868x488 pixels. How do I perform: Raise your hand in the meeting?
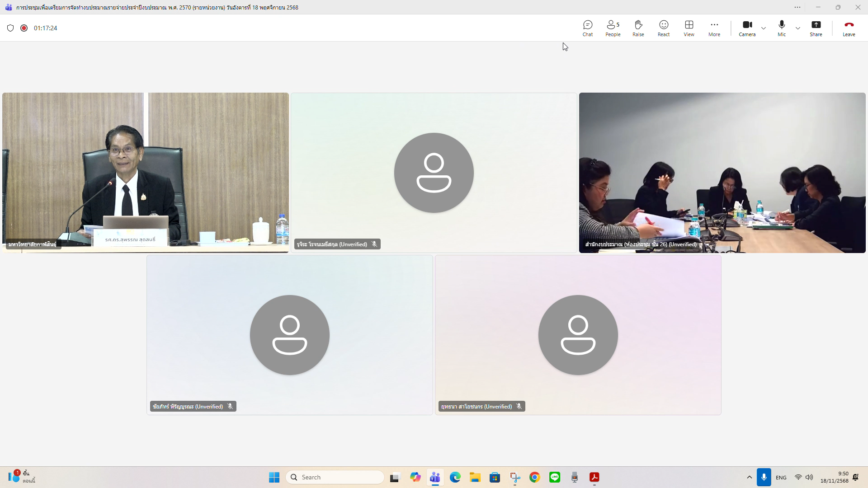click(x=638, y=28)
